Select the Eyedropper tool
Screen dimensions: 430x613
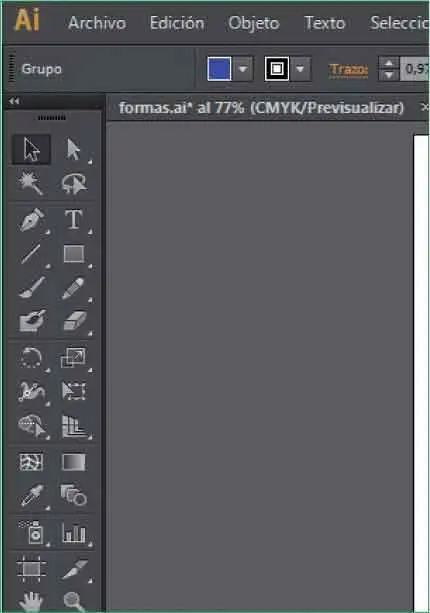[x=32, y=496]
